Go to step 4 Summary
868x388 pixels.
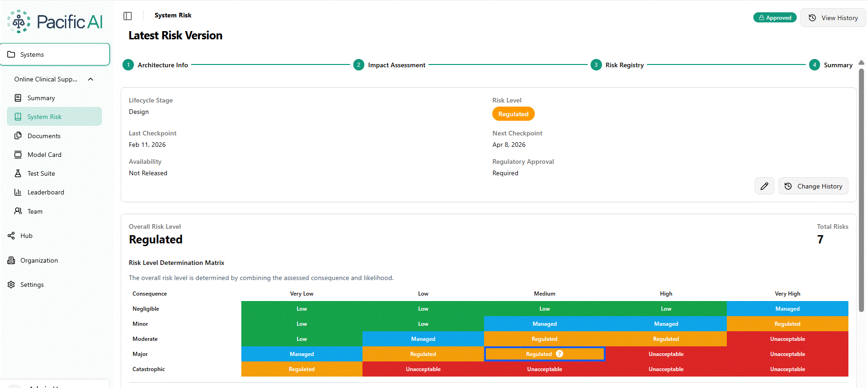point(831,65)
